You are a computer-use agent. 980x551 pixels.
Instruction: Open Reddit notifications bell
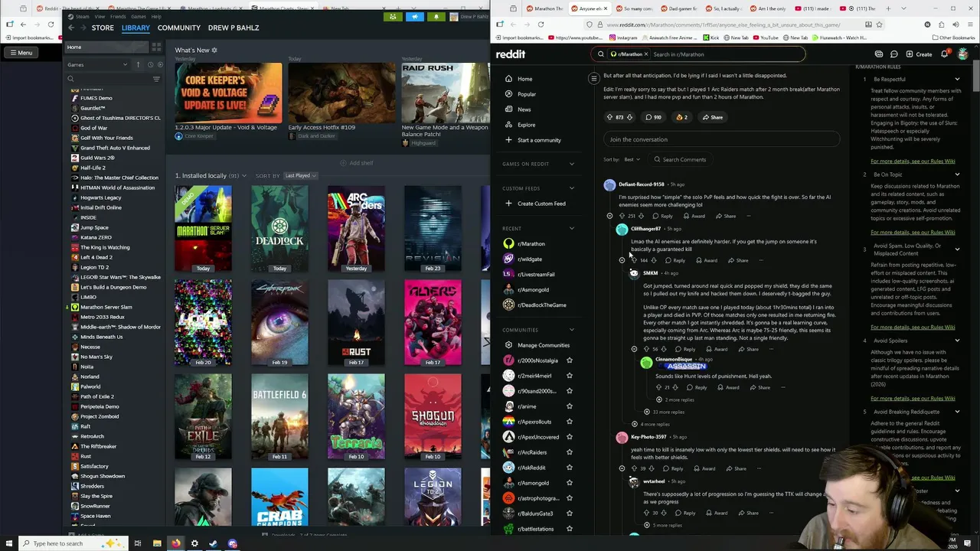tap(945, 54)
